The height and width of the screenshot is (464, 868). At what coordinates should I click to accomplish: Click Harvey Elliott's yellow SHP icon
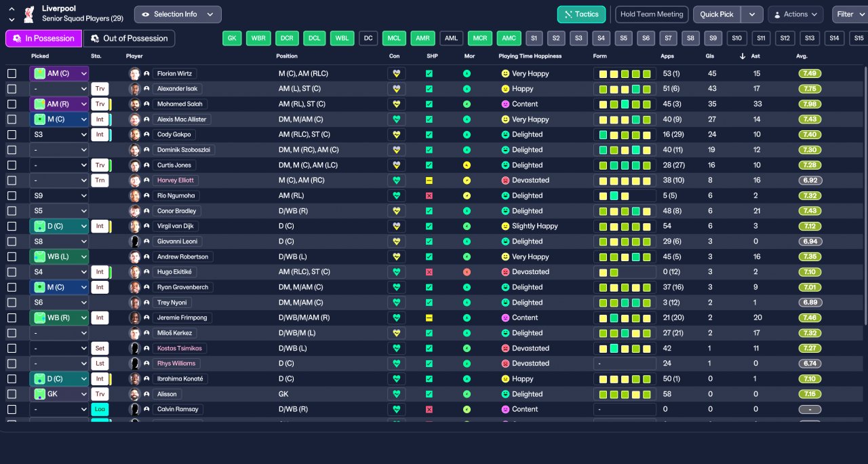tap(429, 180)
